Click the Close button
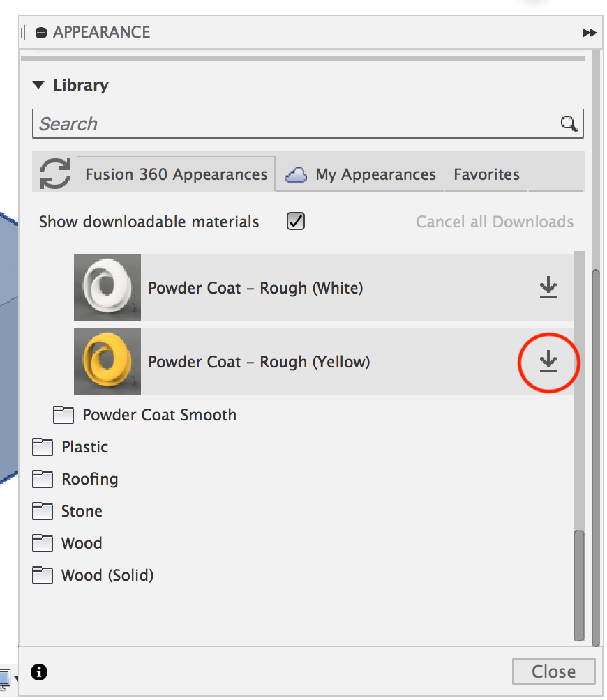 click(x=553, y=671)
